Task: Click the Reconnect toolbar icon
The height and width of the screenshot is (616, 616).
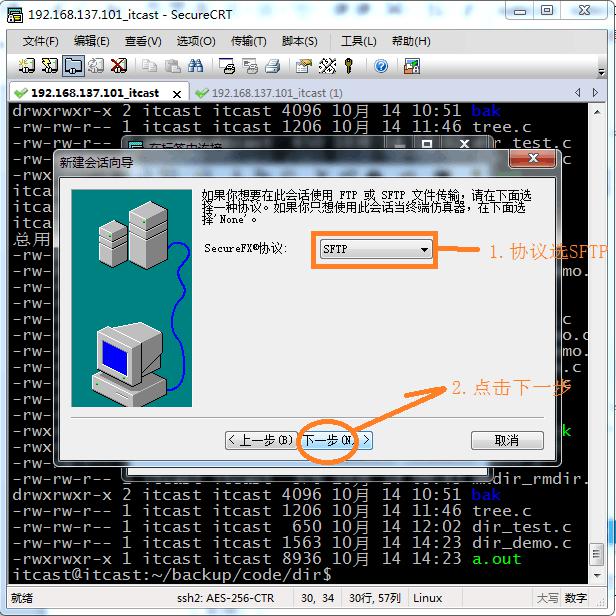Action: [96, 66]
